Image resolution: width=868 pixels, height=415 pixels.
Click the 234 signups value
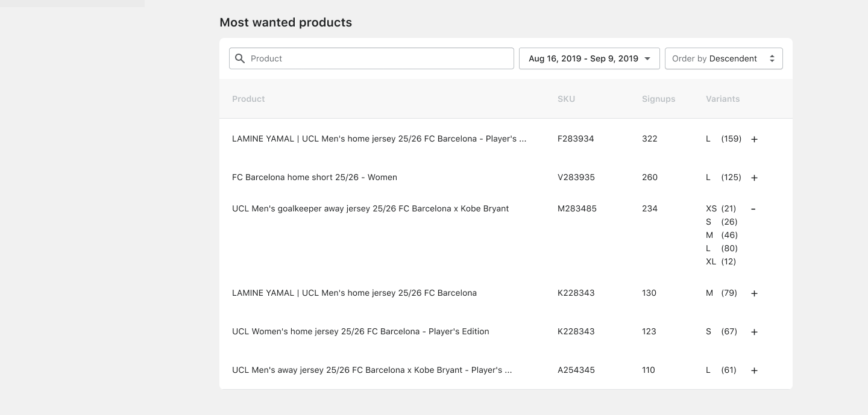(650, 208)
